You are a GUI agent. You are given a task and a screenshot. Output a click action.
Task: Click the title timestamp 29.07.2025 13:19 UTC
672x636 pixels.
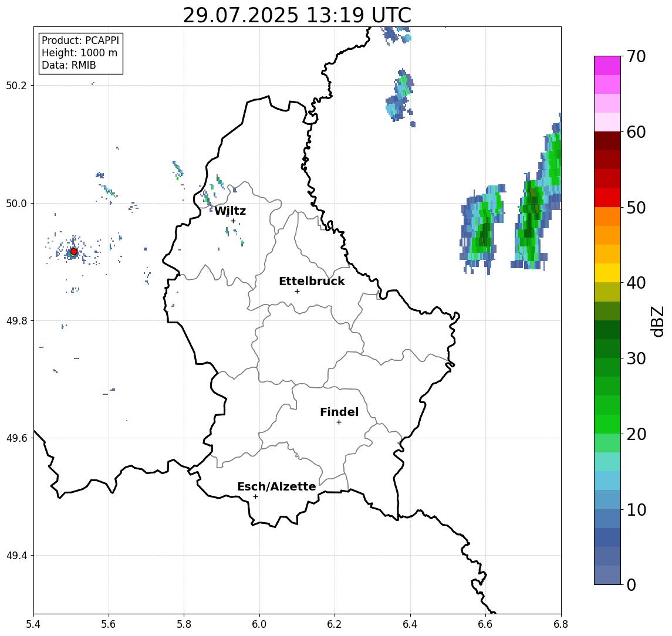click(x=297, y=15)
